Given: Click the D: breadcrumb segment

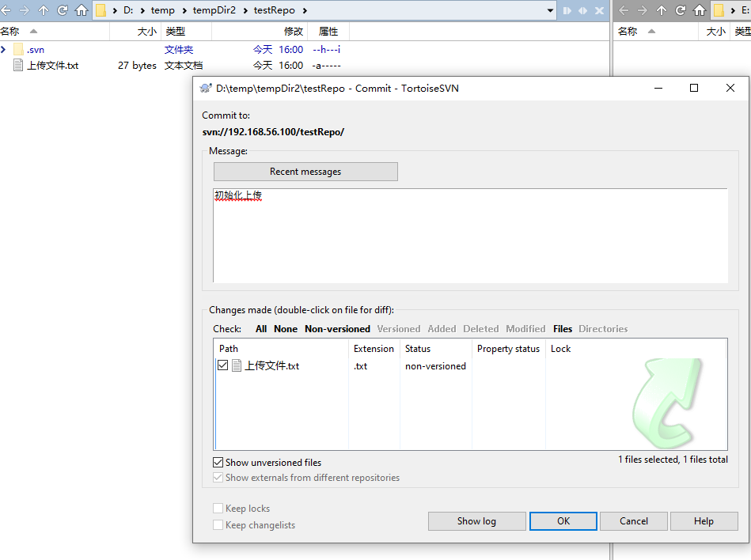Looking at the screenshot, I should tap(128, 10).
